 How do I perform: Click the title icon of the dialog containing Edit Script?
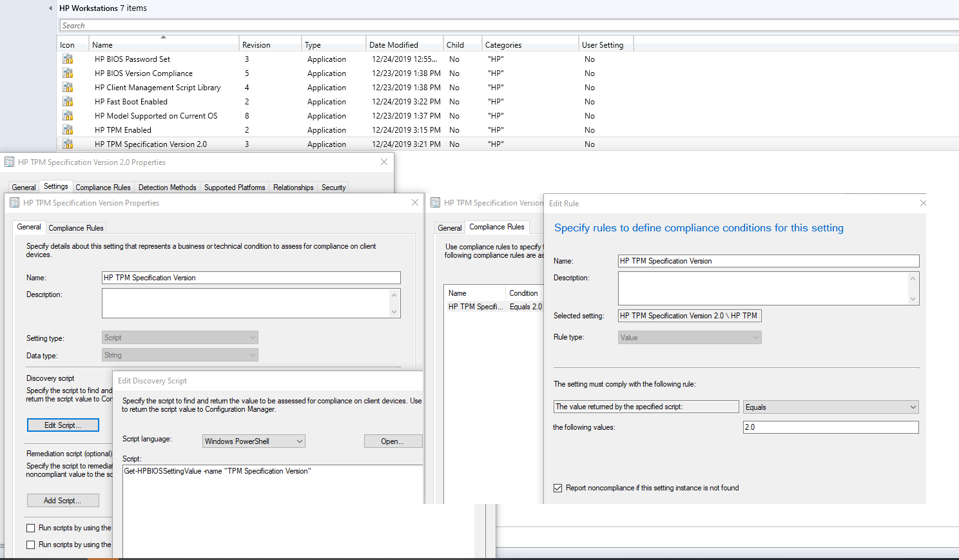[x=15, y=202]
